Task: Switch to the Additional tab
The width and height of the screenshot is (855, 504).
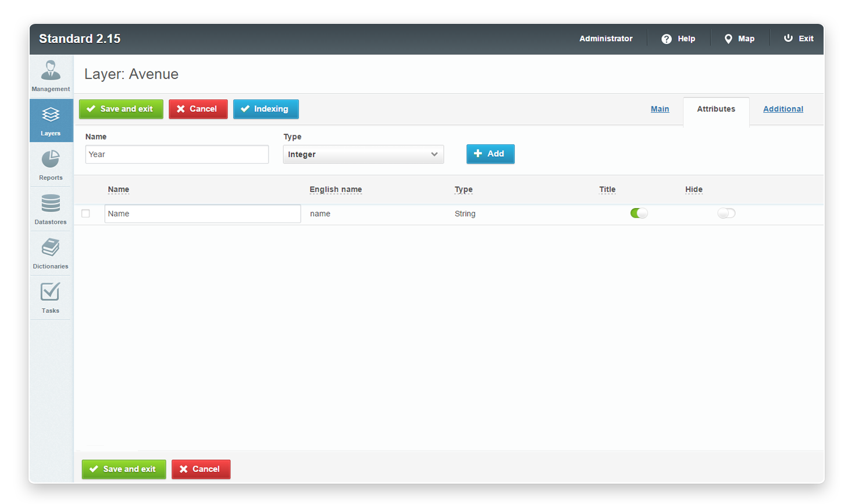Action: pyautogui.click(x=783, y=109)
